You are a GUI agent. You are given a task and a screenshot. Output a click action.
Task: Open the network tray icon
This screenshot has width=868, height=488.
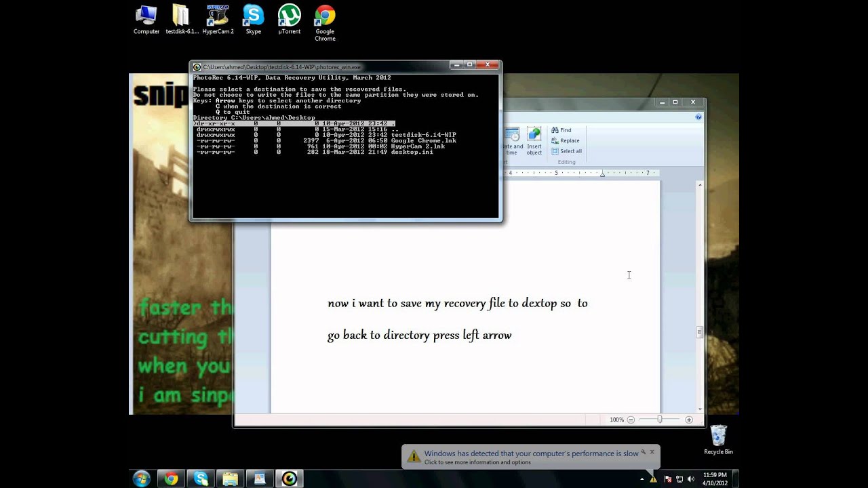pyautogui.click(x=679, y=479)
